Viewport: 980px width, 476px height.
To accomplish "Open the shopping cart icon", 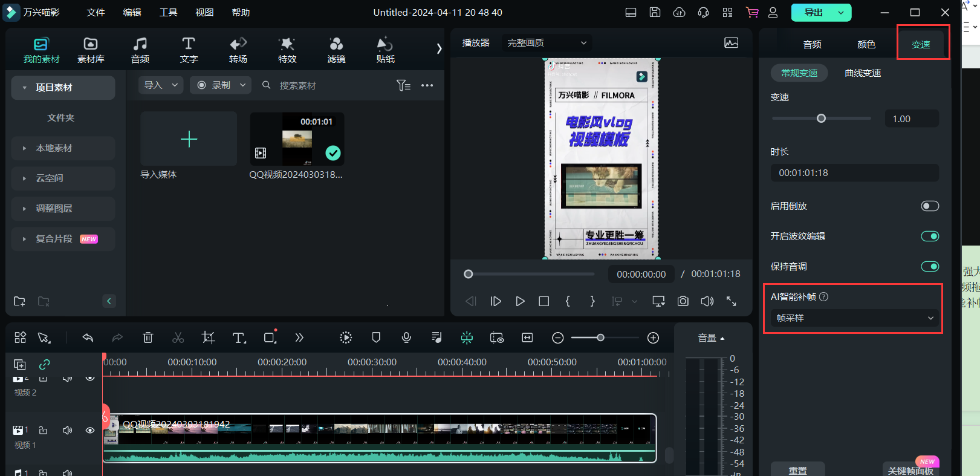I will [x=751, y=13].
